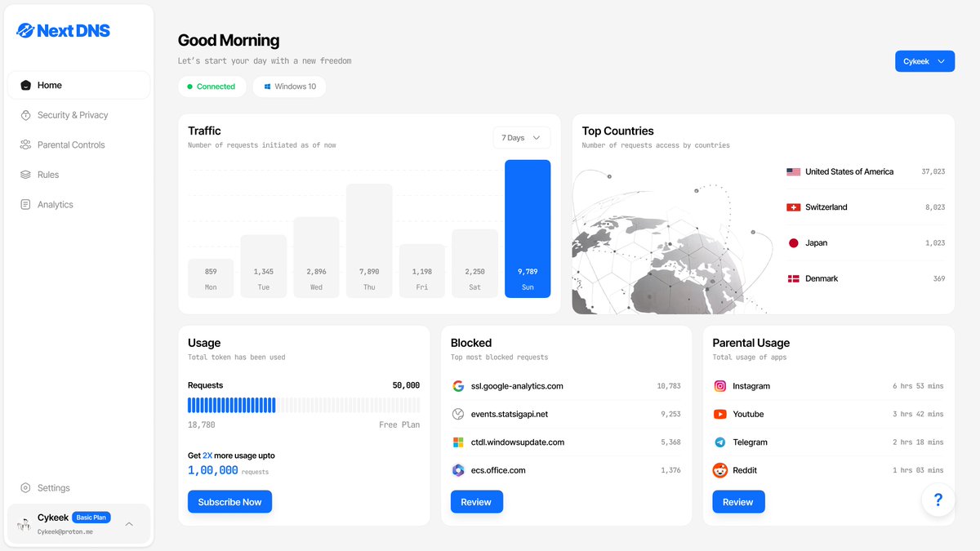Select the Tue traffic bar 1,345
The width and height of the screenshot is (980, 551).
click(264, 266)
